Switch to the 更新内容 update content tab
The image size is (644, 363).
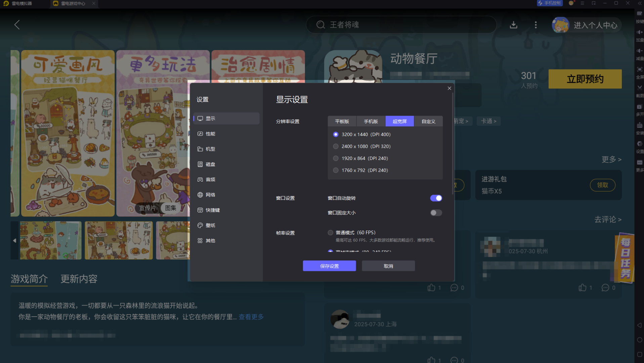click(x=79, y=279)
